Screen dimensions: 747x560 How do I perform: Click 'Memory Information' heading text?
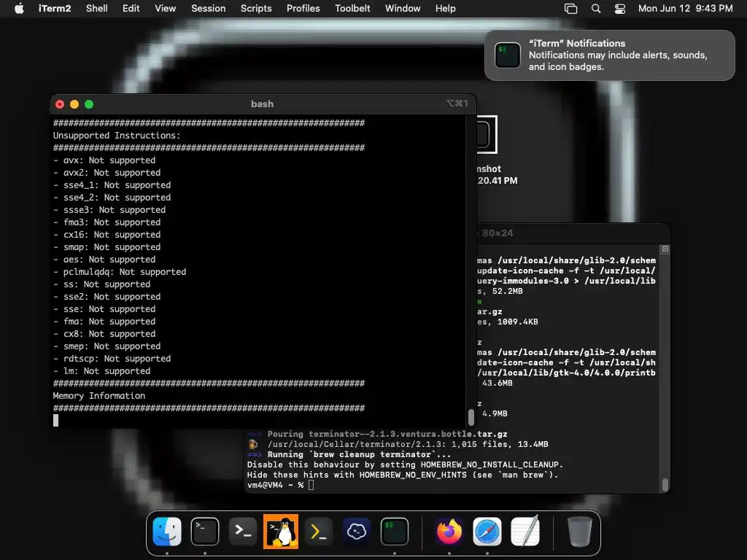(x=99, y=395)
